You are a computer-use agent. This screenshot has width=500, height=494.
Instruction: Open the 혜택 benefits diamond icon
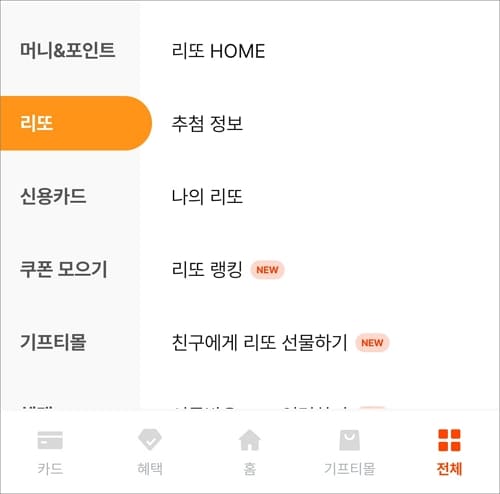click(150, 439)
